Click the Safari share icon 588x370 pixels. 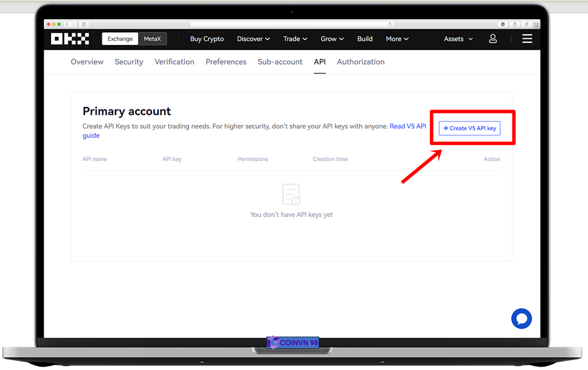514,24
